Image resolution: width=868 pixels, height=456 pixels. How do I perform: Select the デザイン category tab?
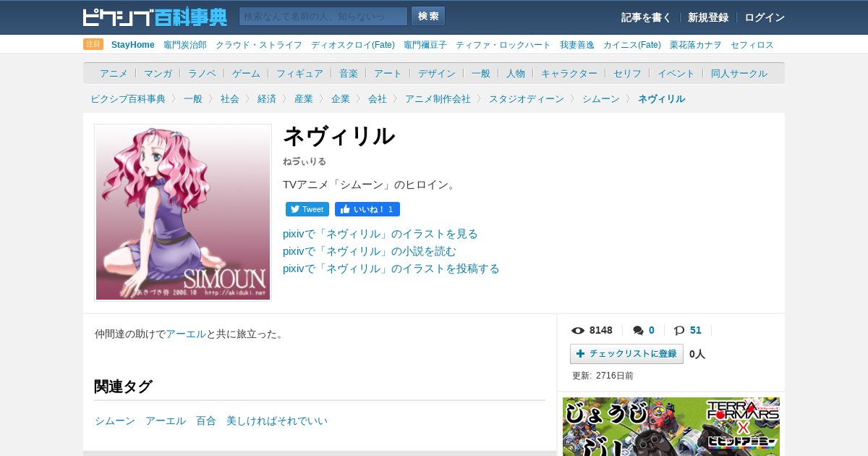pyautogui.click(x=437, y=73)
